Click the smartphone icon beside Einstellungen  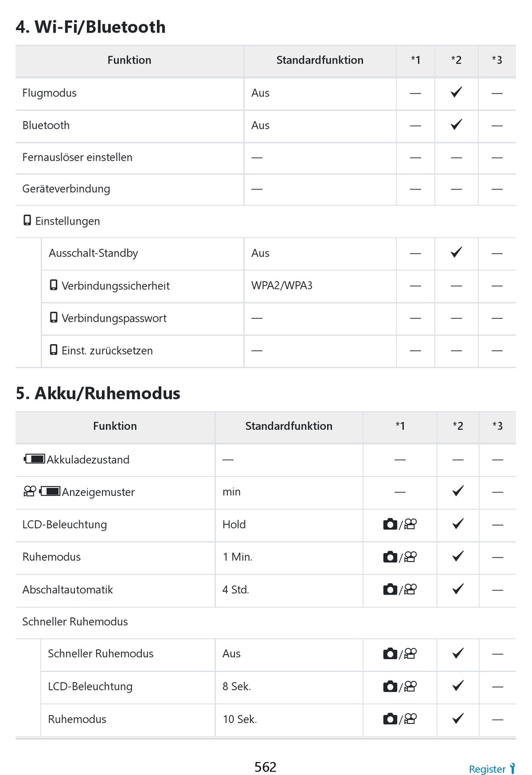[27, 220]
